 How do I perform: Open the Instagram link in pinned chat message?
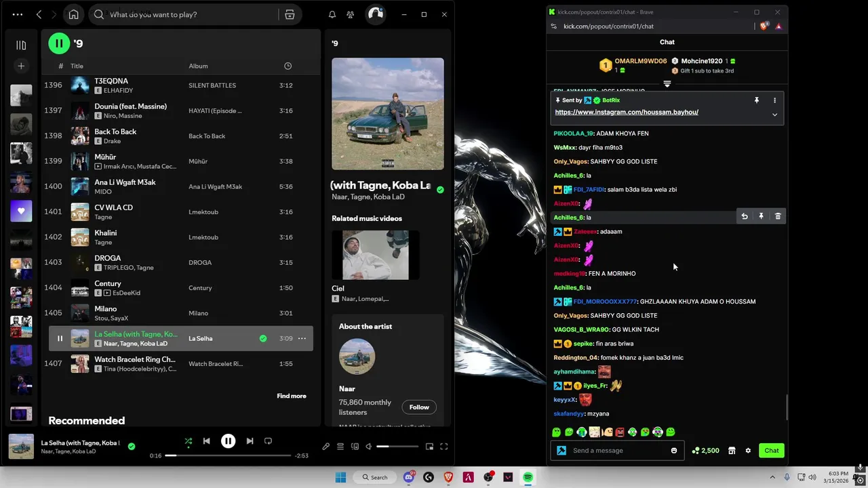tap(627, 112)
